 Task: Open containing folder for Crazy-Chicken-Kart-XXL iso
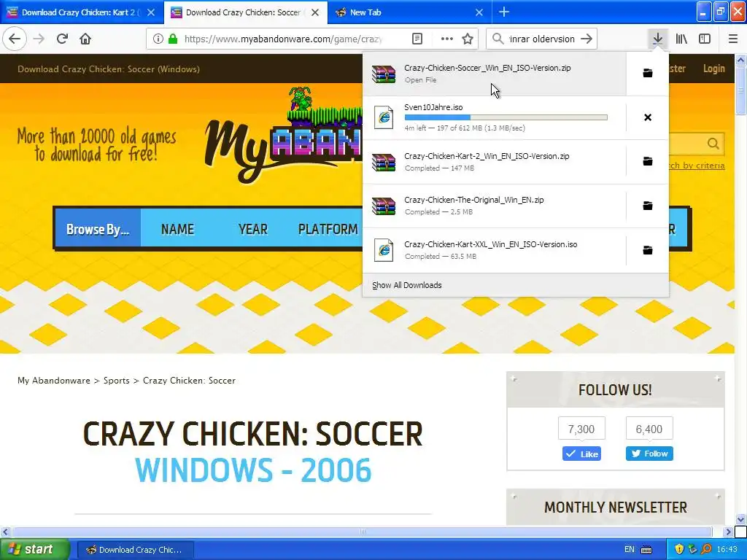[x=648, y=250]
